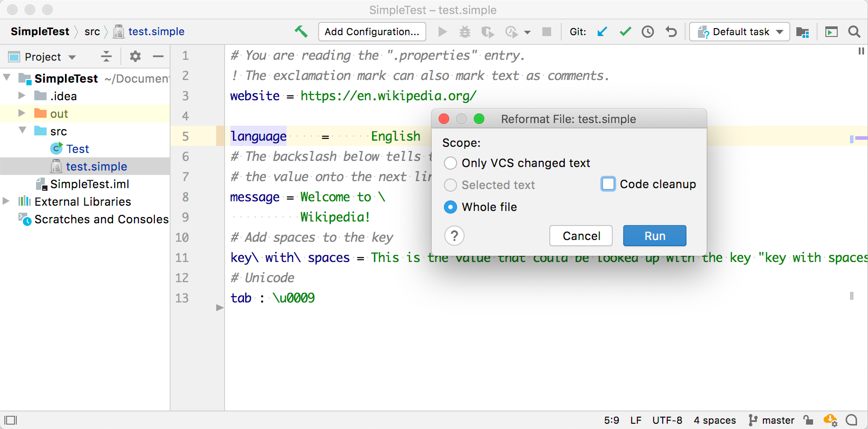Open the Default task dropdown
The image size is (868, 429).
pos(740,32)
